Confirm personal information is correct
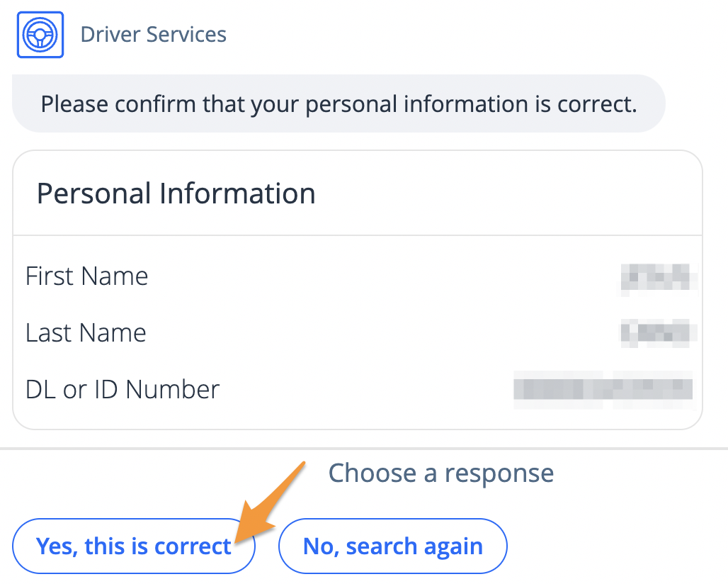 click(x=134, y=546)
